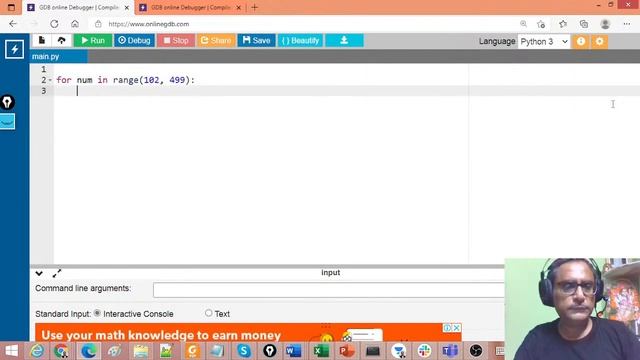Share the code via Share button

216,40
